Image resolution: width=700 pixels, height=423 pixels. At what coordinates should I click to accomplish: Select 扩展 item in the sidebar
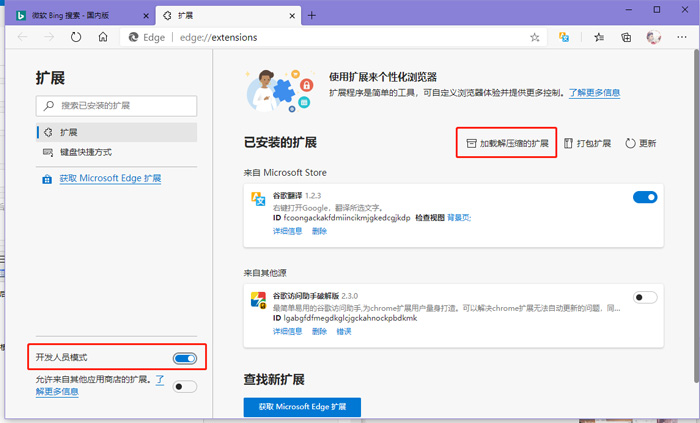pos(68,132)
